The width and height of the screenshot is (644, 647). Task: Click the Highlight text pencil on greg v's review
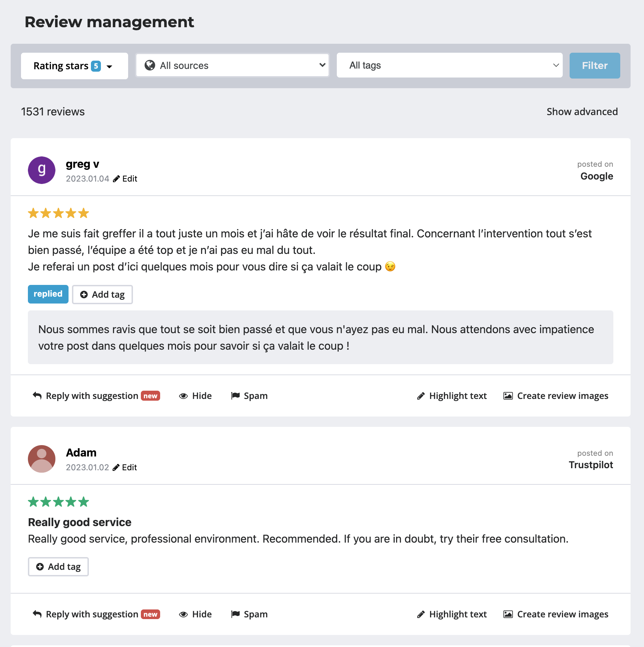click(x=421, y=396)
